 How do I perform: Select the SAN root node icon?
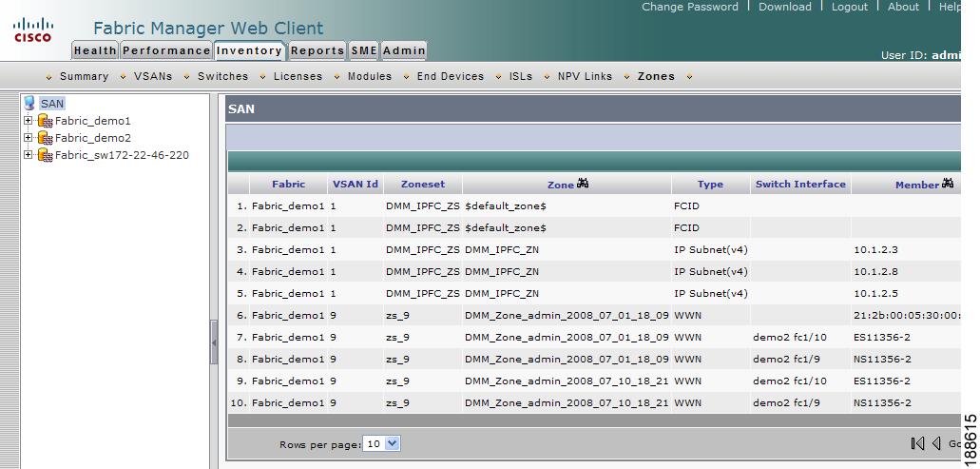[x=29, y=103]
